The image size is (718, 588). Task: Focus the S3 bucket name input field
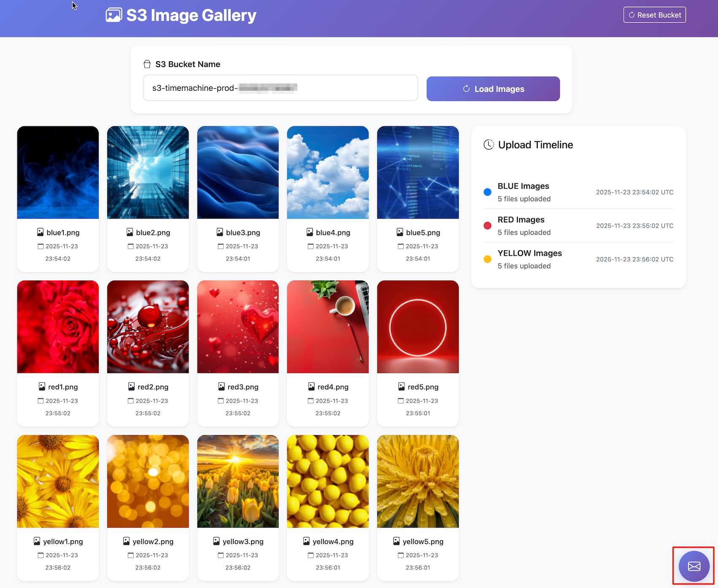(280, 88)
